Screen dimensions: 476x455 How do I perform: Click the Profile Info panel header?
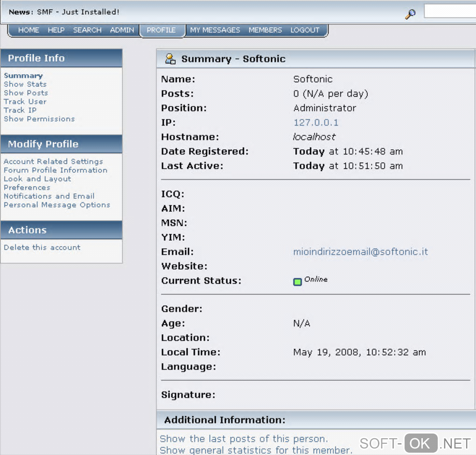coord(62,58)
